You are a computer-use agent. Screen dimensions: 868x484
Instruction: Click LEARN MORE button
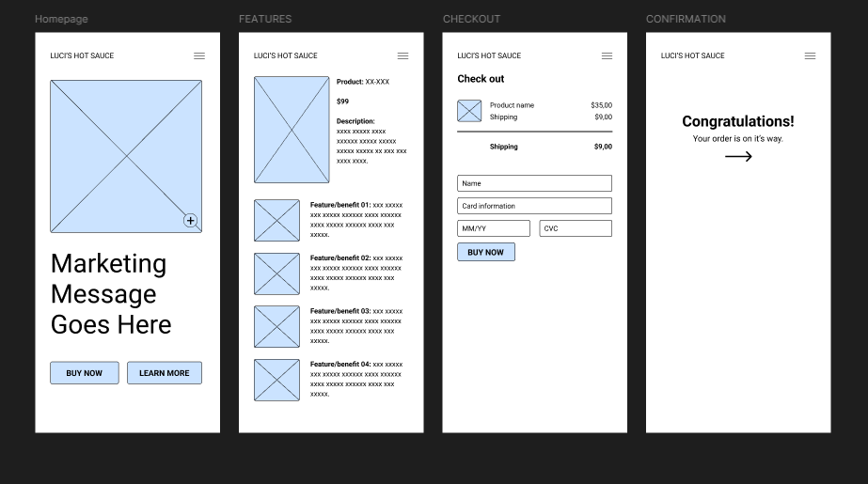[165, 373]
